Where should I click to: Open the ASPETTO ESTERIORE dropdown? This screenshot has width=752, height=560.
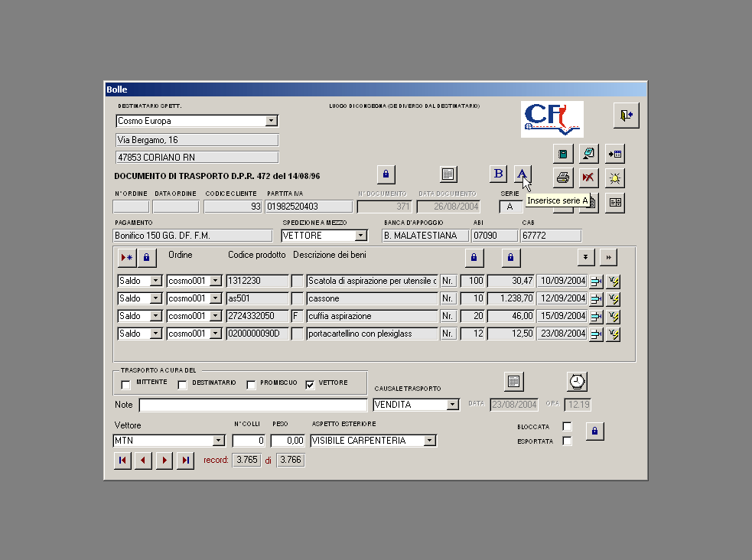pos(430,441)
